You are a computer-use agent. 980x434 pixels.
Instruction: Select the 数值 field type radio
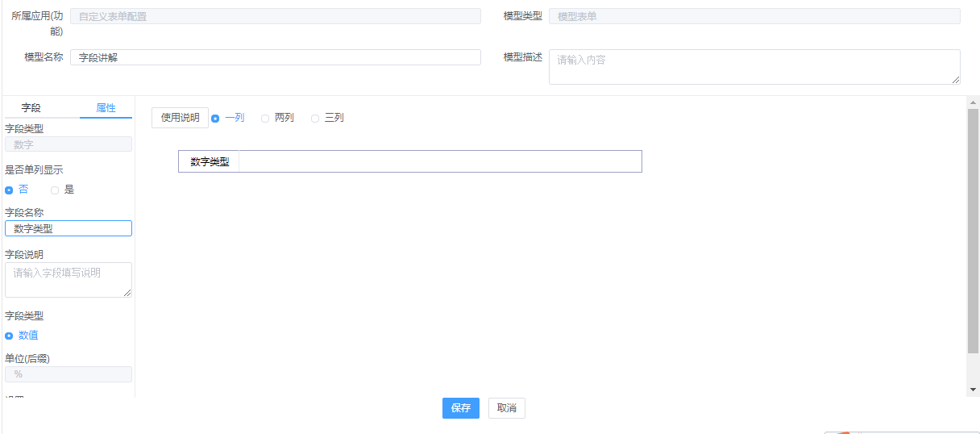(x=10, y=336)
